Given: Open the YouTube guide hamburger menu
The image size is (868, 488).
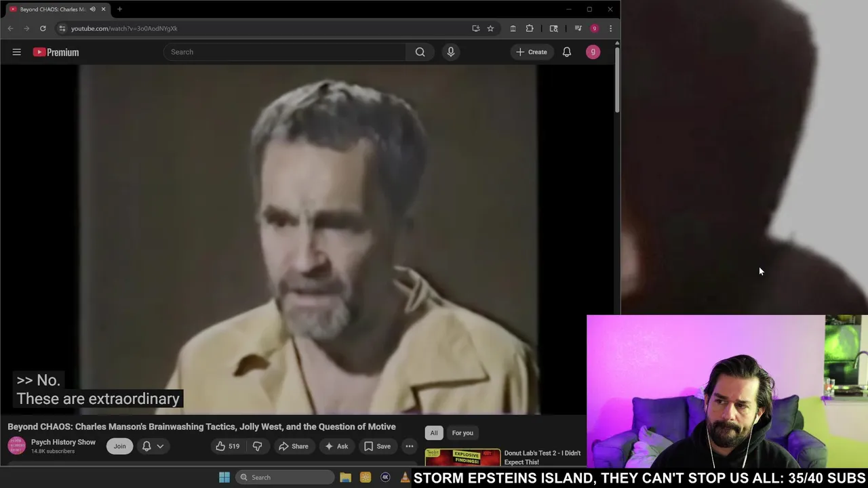Looking at the screenshot, I should pyautogui.click(x=17, y=52).
